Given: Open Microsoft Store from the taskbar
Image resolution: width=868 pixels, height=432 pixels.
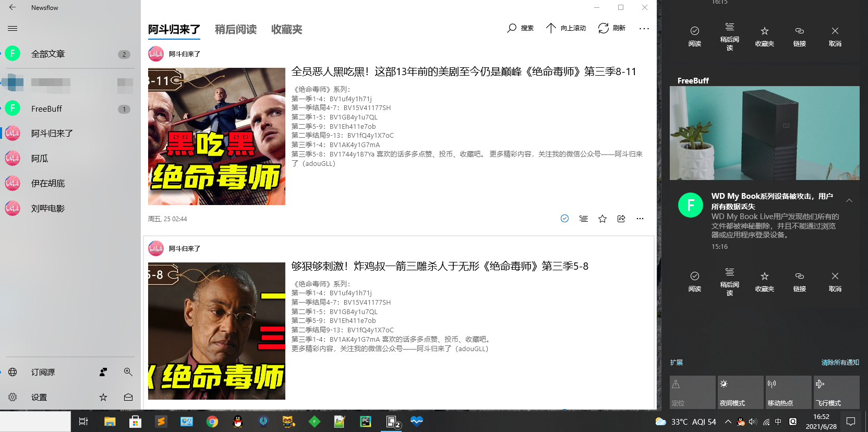Looking at the screenshot, I should [x=135, y=422].
